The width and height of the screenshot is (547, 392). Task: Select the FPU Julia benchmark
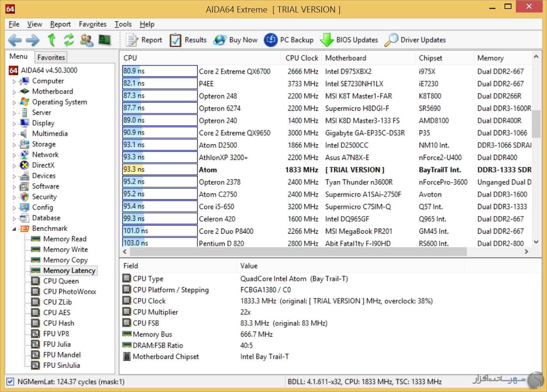(57, 344)
